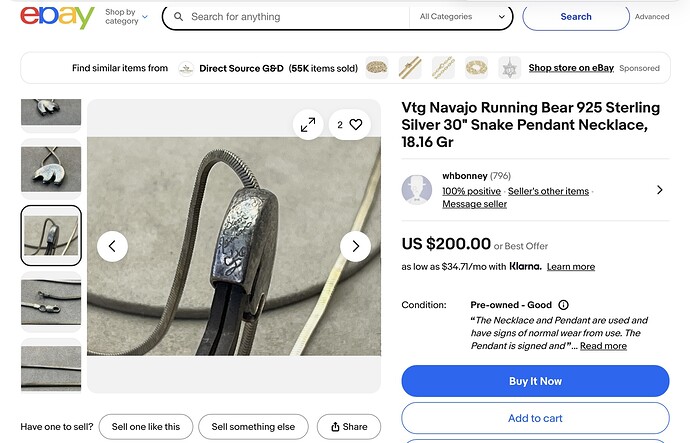Add item to watchlist with heart icon
The image size is (690, 443).
349,125
